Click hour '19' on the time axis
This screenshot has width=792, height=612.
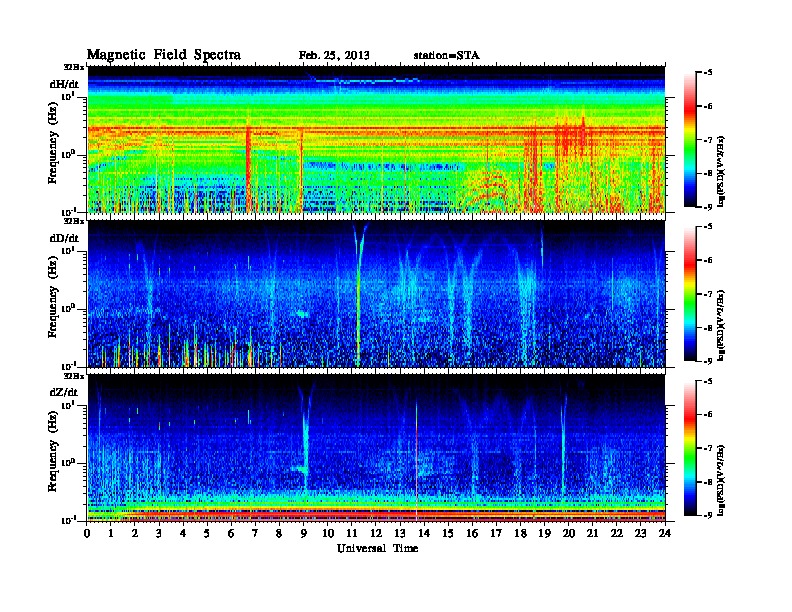click(x=544, y=533)
